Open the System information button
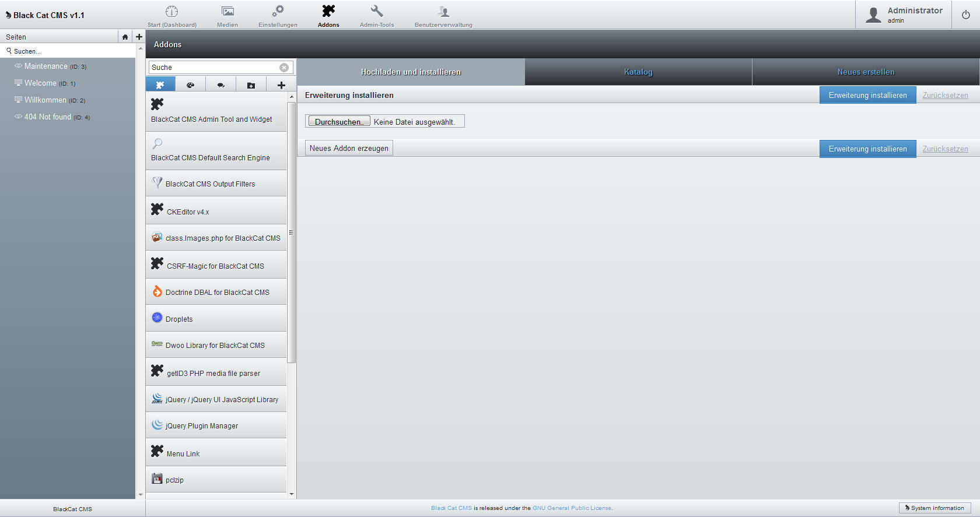Viewport: 980px width, 517px height. [x=935, y=508]
